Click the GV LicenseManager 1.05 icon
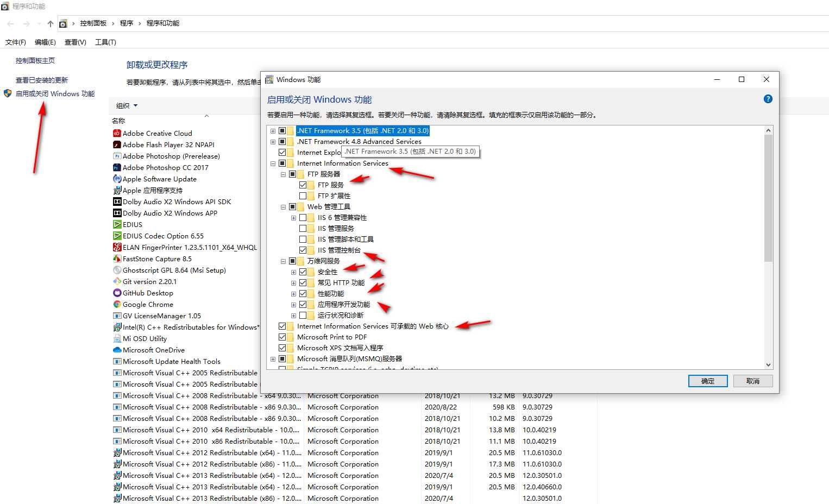Viewport: 829px width, 504px height. [117, 316]
